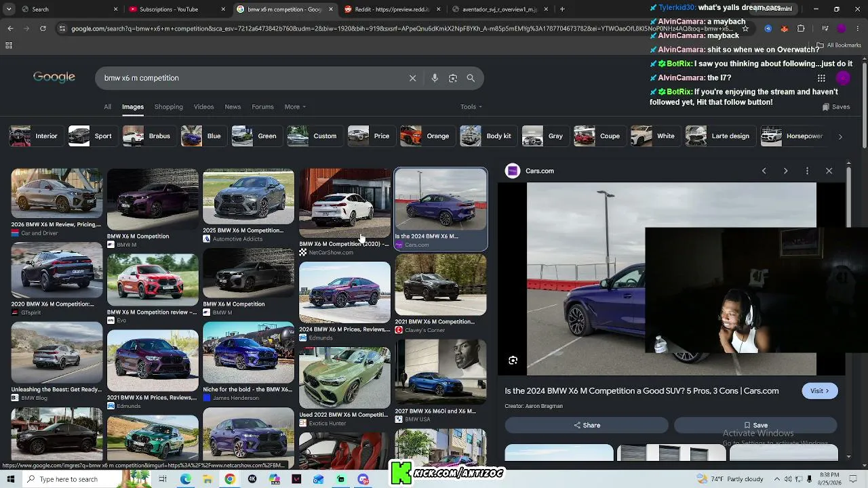Click the Share button in preview panel
Image resolution: width=868 pixels, height=488 pixels.
pyautogui.click(x=587, y=425)
